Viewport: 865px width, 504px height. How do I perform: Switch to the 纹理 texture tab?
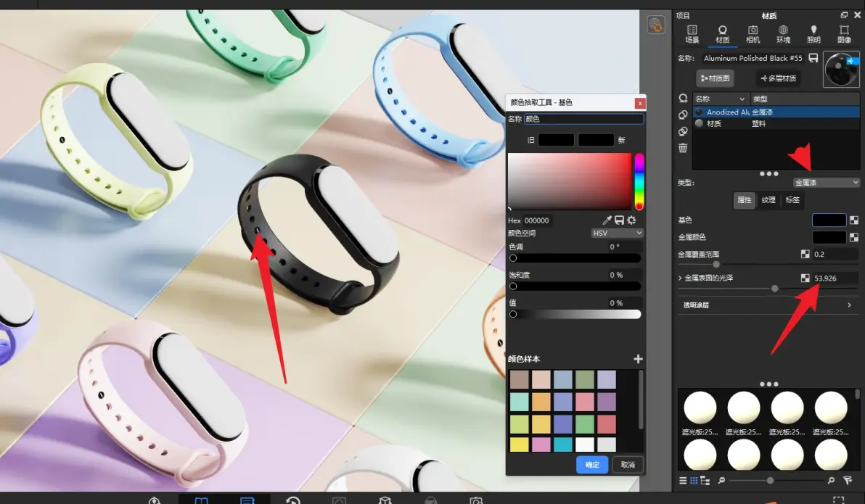(x=768, y=199)
